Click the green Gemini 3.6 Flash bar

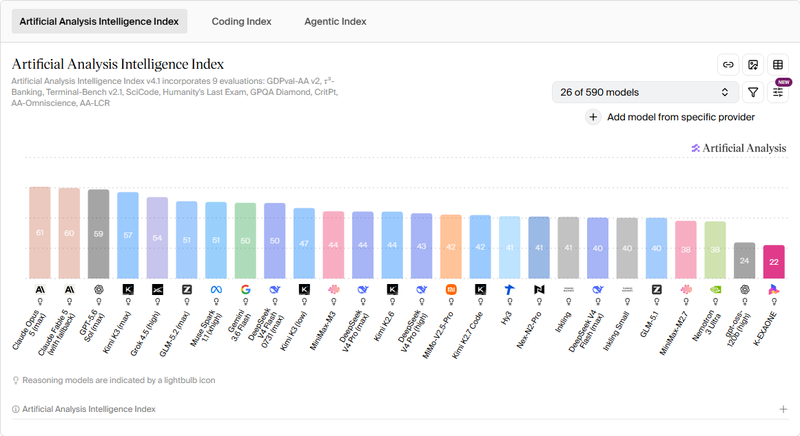(245, 241)
